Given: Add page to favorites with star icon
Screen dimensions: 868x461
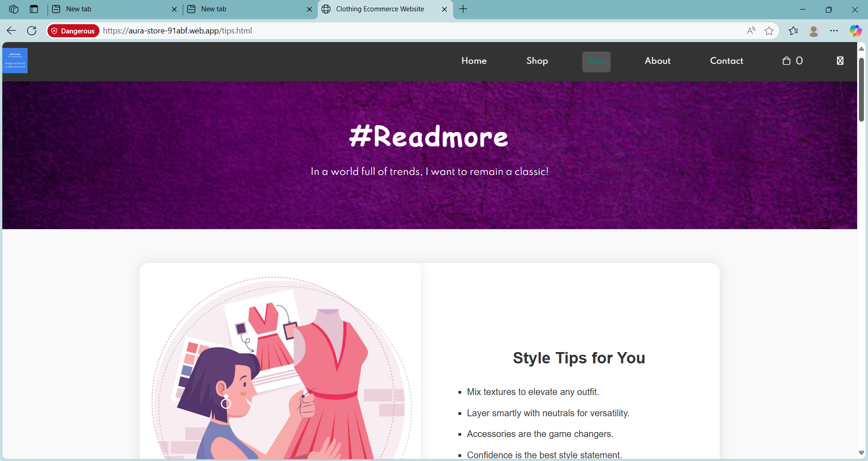Looking at the screenshot, I should coord(769,31).
